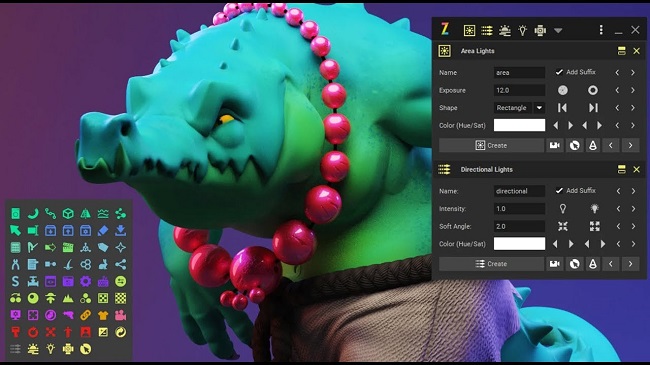Edit the directional Name field
Image resolution: width=650 pixels, height=365 pixels.
519,191
